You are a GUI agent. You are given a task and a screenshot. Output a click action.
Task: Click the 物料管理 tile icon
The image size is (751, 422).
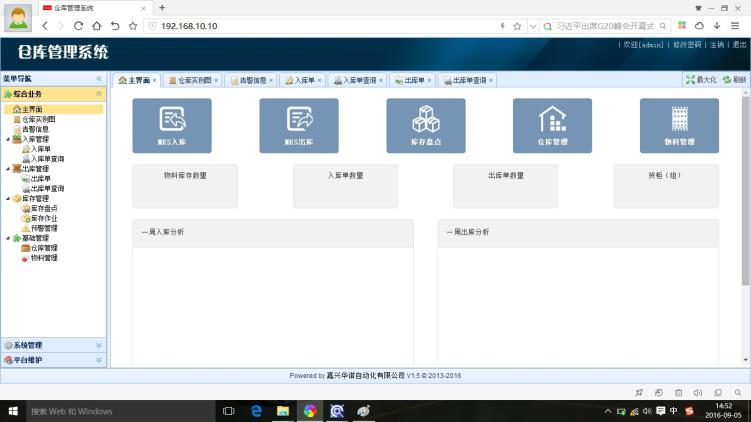click(x=680, y=125)
